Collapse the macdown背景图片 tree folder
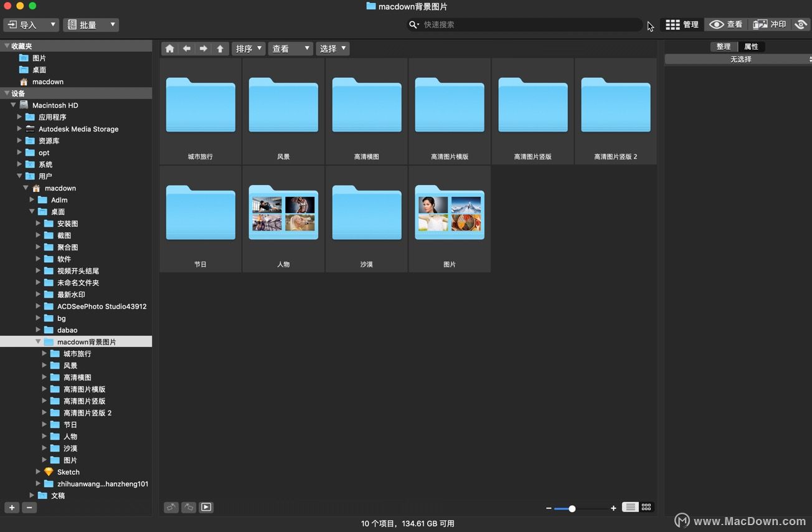812x532 pixels. point(38,342)
